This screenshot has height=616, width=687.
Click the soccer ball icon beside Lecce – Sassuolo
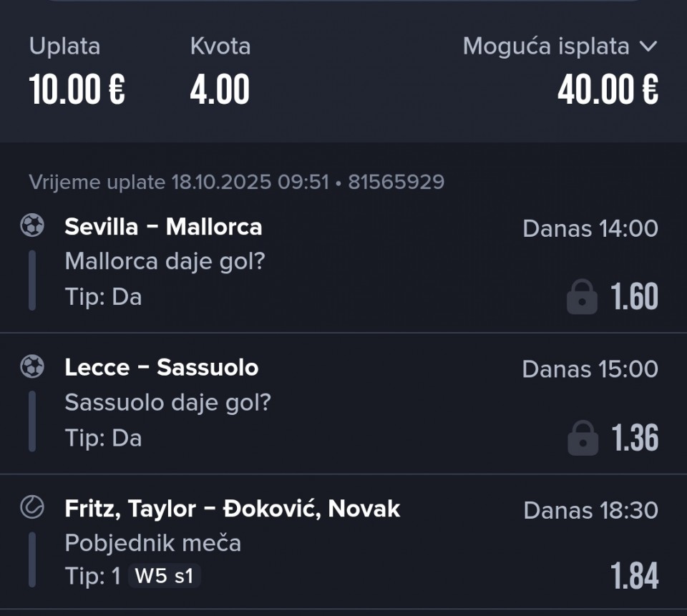(x=32, y=367)
